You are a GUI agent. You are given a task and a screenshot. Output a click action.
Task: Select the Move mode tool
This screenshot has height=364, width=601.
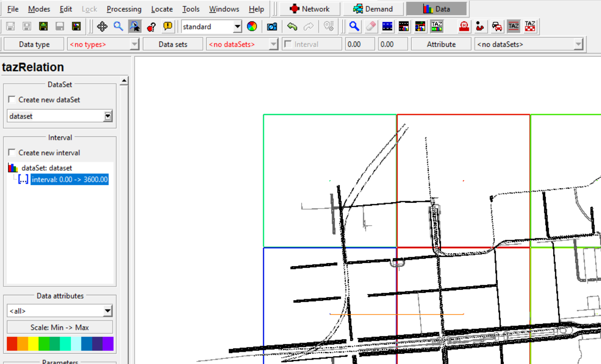click(102, 26)
